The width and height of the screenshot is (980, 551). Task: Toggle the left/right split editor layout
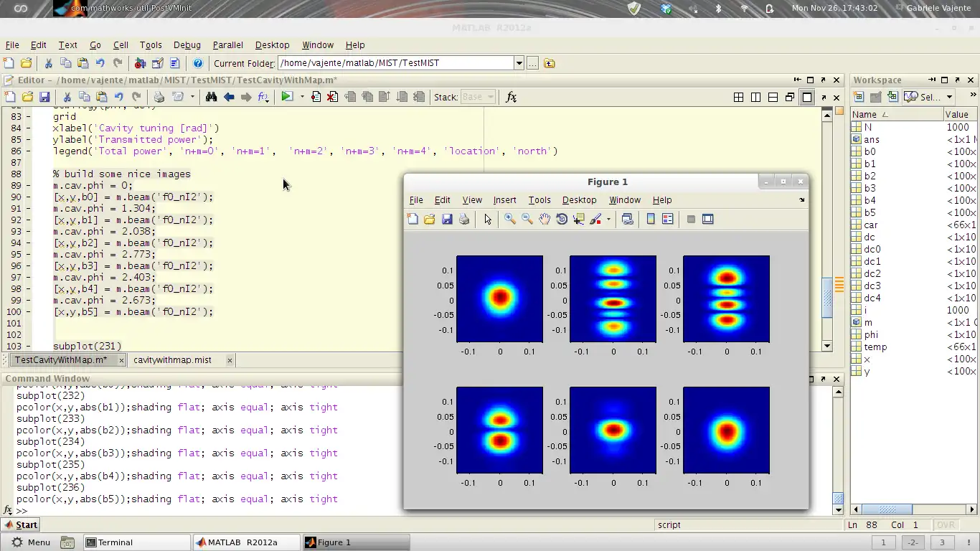tap(755, 97)
